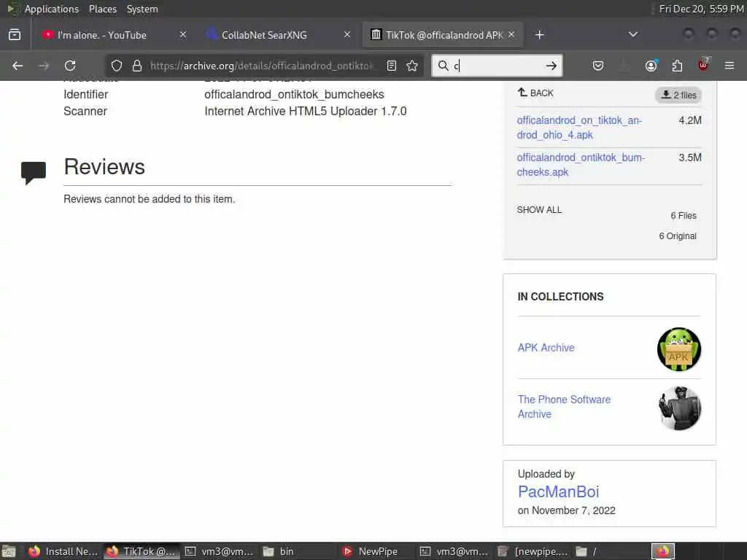Reload the current archive.org page
Viewport: 747px width, 560px height.
click(x=70, y=66)
